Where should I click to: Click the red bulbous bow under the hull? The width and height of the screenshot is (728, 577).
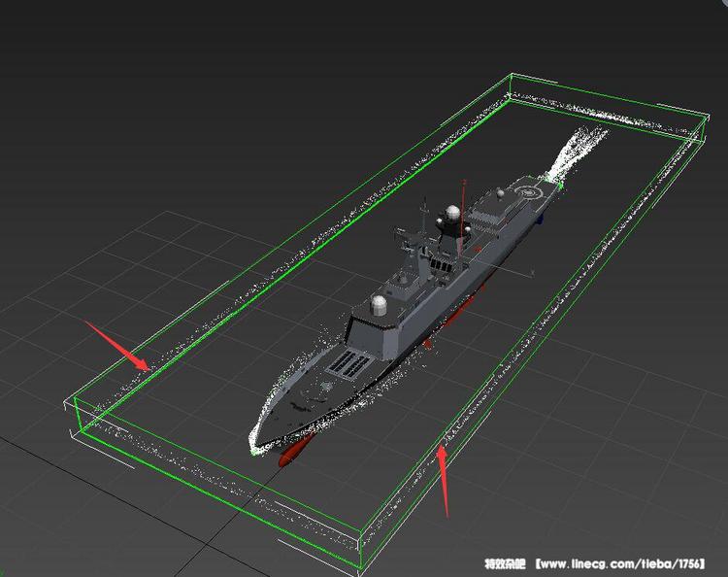click(296, 451)
